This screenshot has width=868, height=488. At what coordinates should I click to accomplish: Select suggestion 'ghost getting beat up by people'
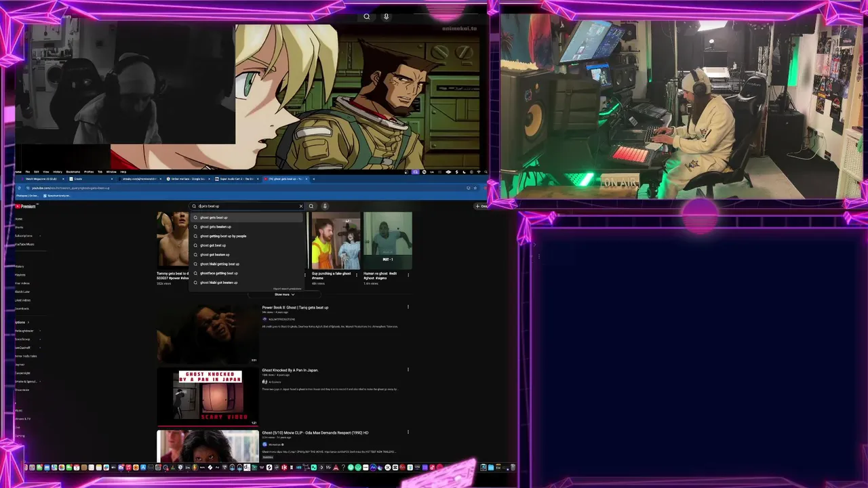(x=247, y=236)
